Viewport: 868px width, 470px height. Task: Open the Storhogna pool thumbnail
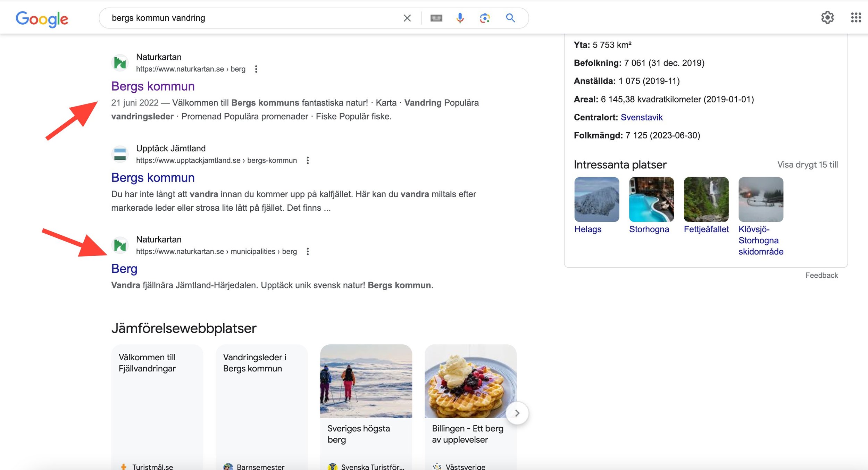[651, 200]
